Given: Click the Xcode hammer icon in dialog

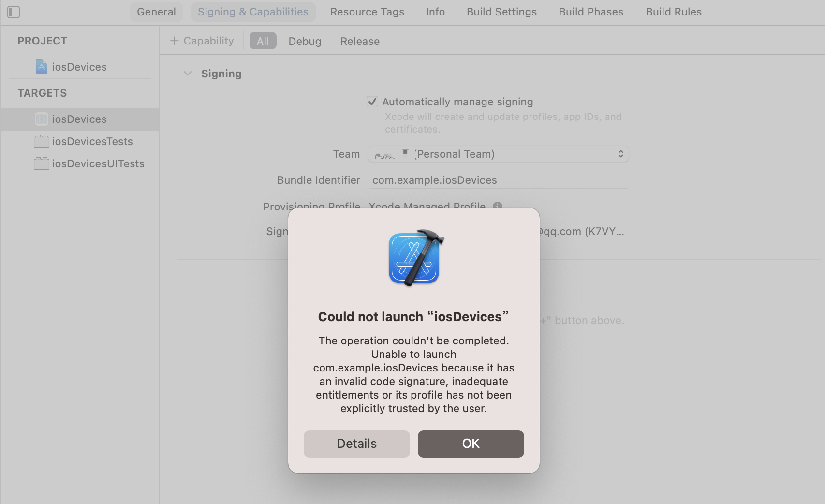Looking at the screenshot, I should pyautogui.click(x=416, y=258).
